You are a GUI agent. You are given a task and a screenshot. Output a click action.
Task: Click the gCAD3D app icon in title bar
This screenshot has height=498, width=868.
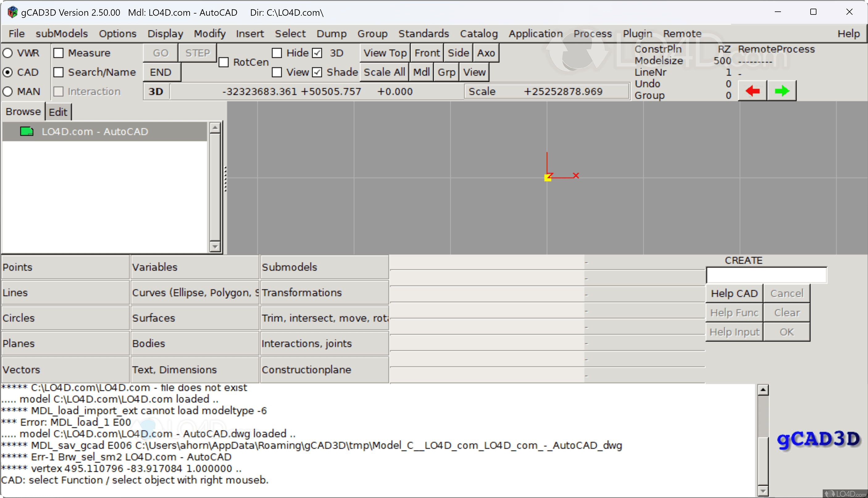[x=13, y=12]
